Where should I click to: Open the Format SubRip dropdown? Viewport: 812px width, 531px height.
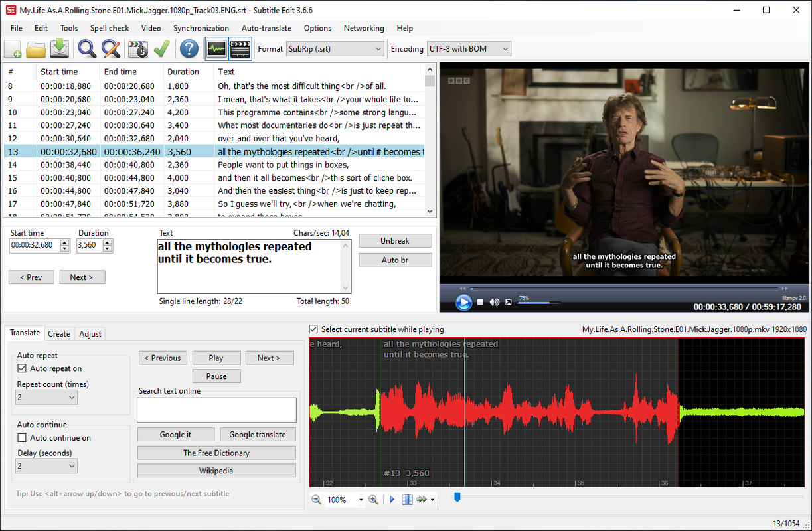point(335,49)
